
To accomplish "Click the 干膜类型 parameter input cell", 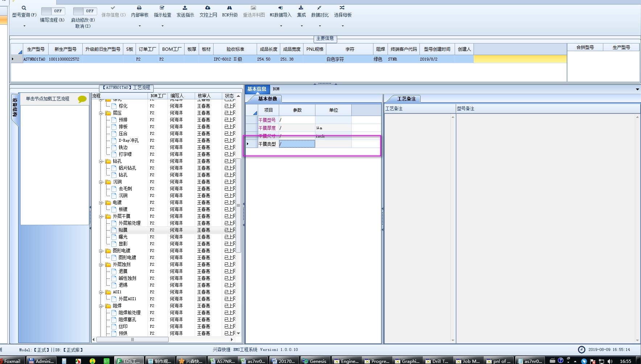I will coord(297,144).
